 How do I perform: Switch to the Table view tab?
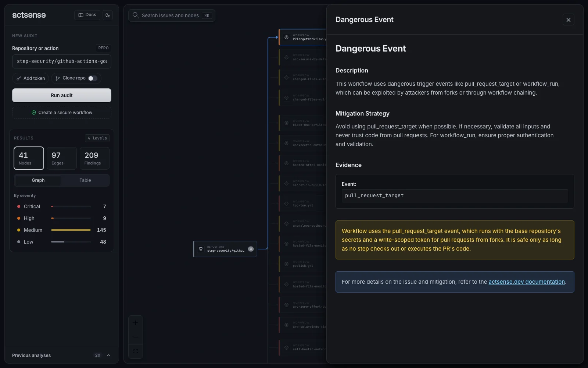click(x=85, y=180)
